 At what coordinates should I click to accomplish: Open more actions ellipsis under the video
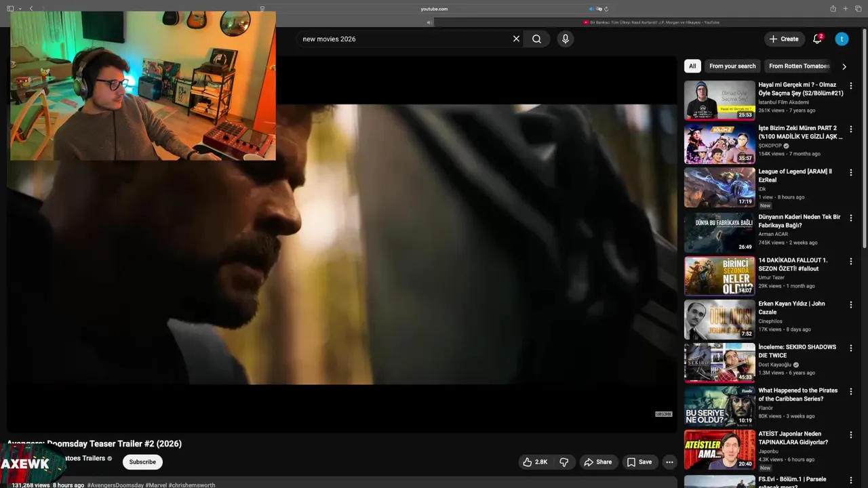[669, 462]
